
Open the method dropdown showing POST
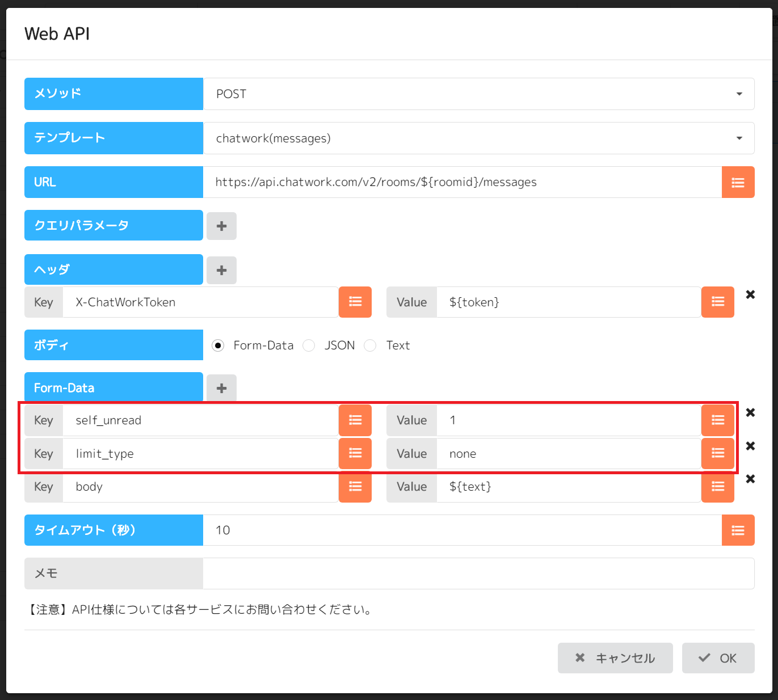point(478,94)
